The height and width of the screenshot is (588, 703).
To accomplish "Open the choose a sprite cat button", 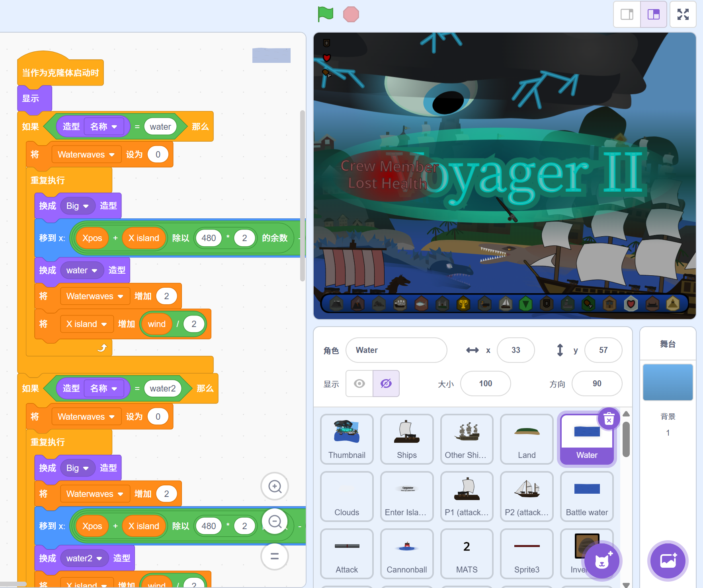I will 601,561.
